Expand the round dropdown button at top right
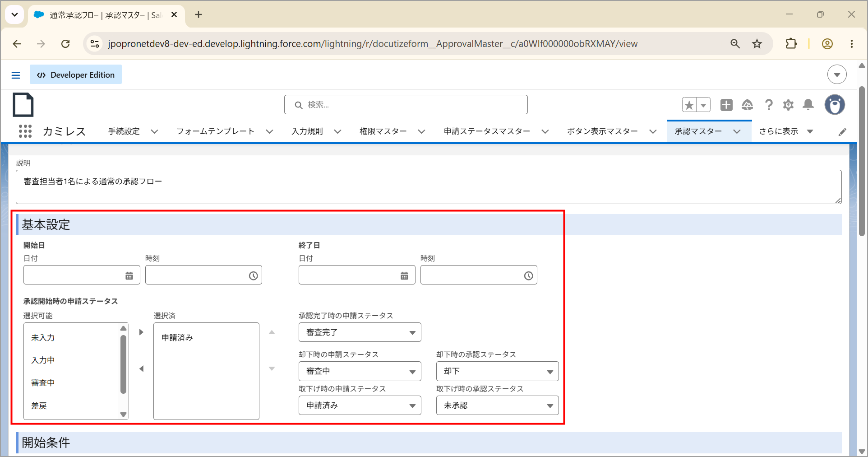This screenshot has height=457, width=868. coord(837,75)
